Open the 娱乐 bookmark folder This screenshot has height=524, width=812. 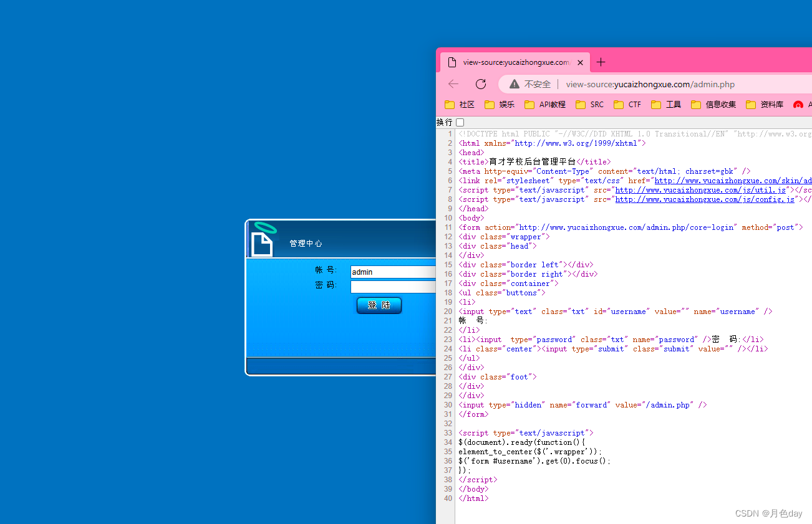[500, 105]
